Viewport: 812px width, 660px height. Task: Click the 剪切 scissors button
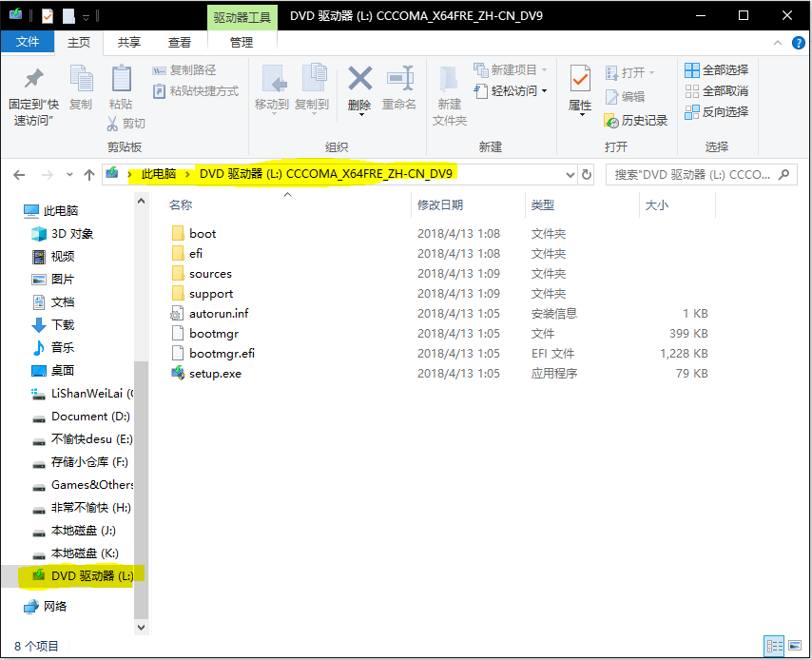coord(126,124)
